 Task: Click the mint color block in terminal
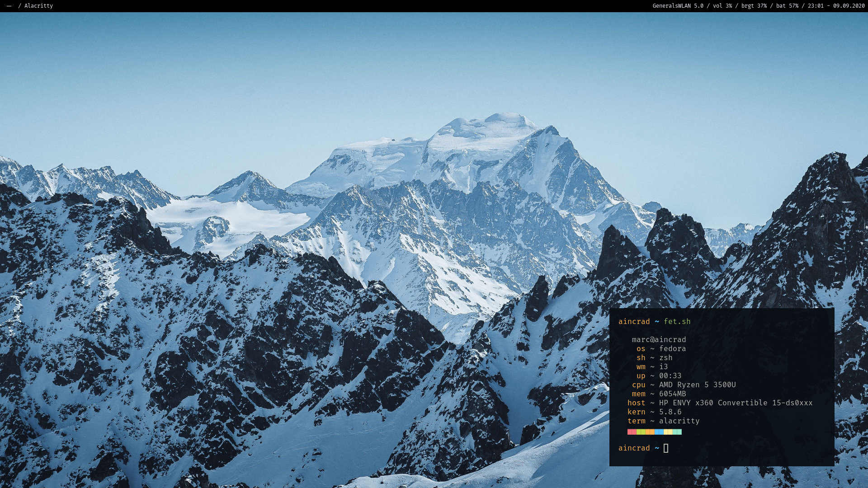(677, 432)
